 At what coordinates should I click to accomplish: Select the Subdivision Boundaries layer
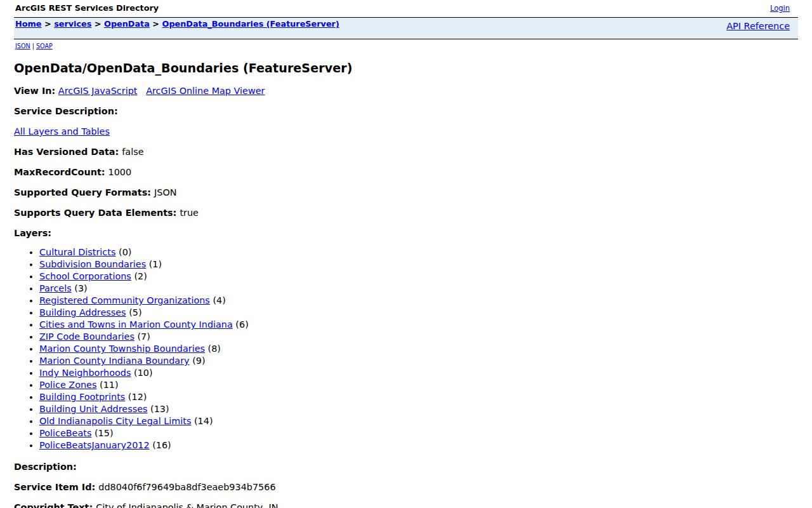click(x=93, y=264)
